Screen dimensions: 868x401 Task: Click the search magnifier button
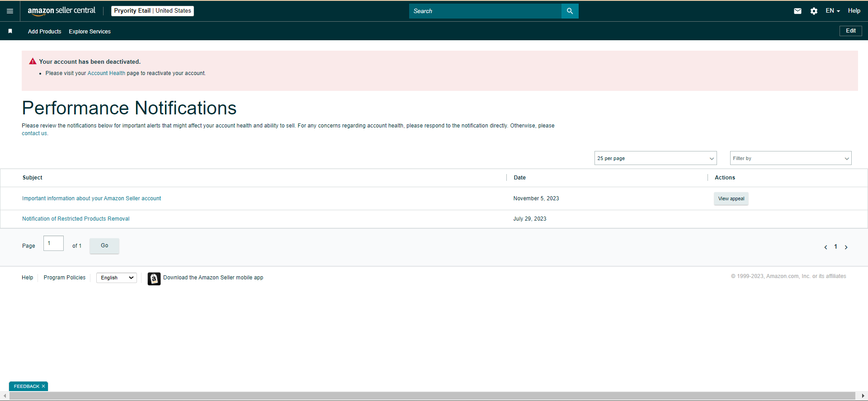[x=570, y=11]
